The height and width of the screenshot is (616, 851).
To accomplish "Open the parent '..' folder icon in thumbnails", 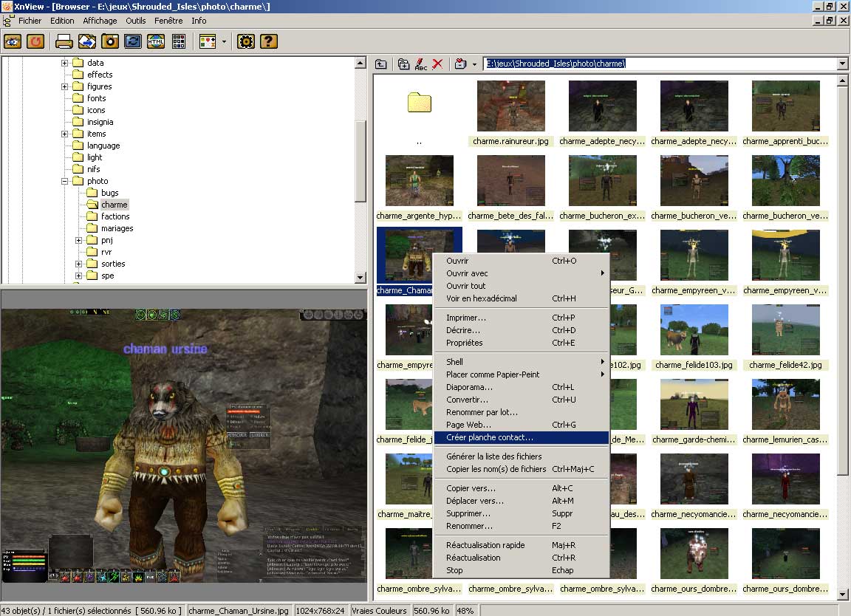I will (420, 102).
